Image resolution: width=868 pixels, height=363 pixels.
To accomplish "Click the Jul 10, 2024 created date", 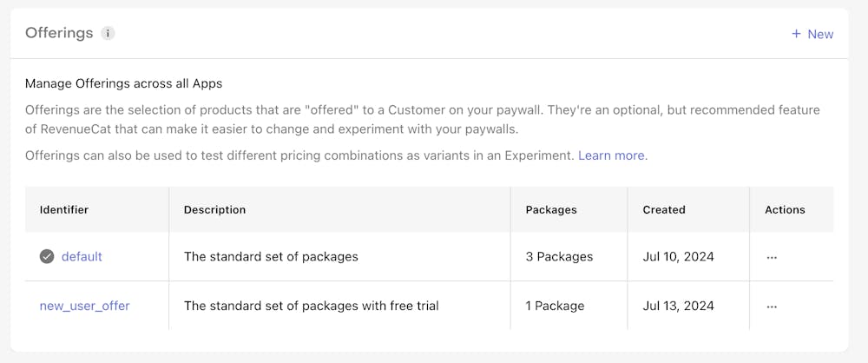I will coord(678,256).
